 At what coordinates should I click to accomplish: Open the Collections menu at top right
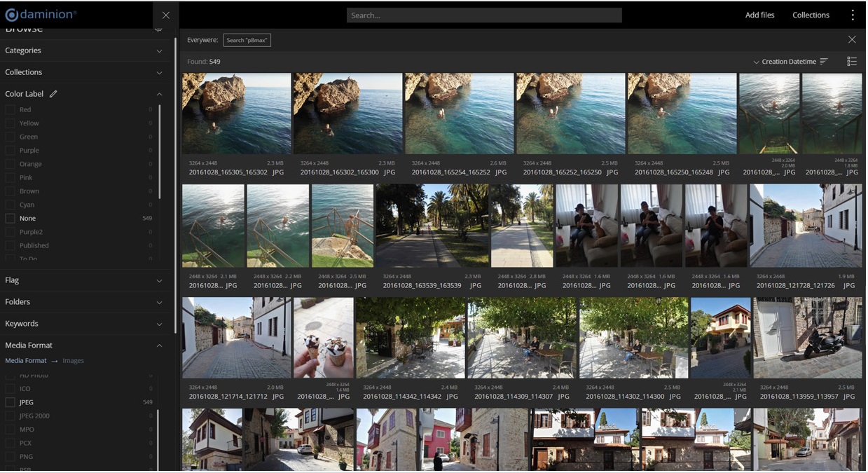(811, 14)
